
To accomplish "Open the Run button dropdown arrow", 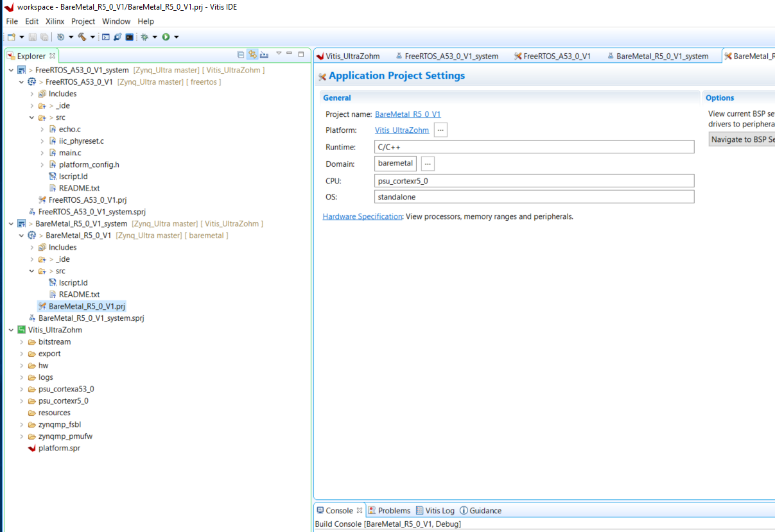I will pos(176,37).
